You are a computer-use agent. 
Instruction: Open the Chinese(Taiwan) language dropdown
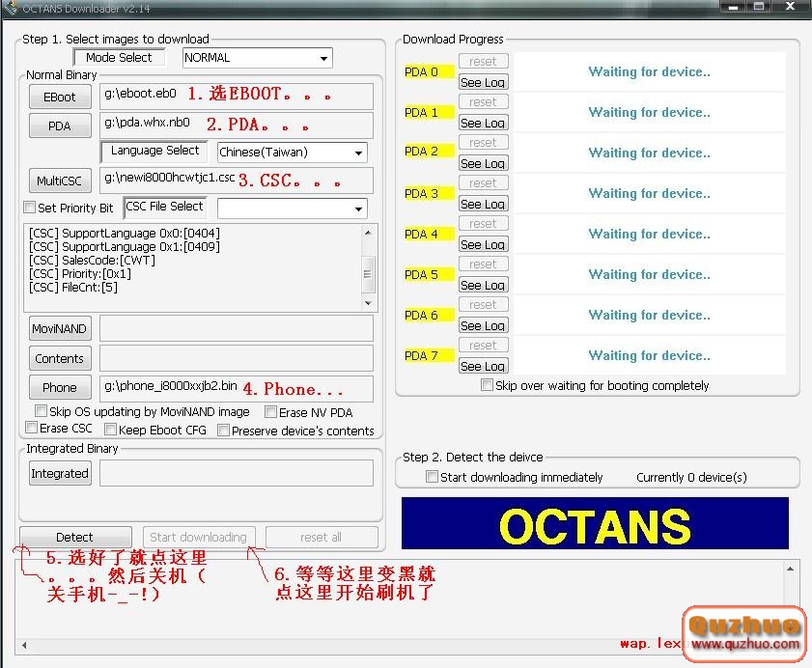293,153
